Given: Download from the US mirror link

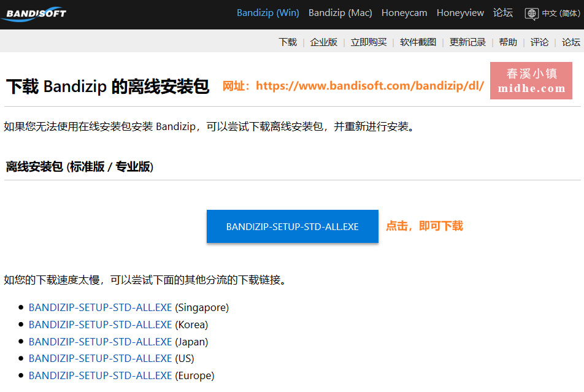Looking at the screenshot, I should click(x=100, y=358).
